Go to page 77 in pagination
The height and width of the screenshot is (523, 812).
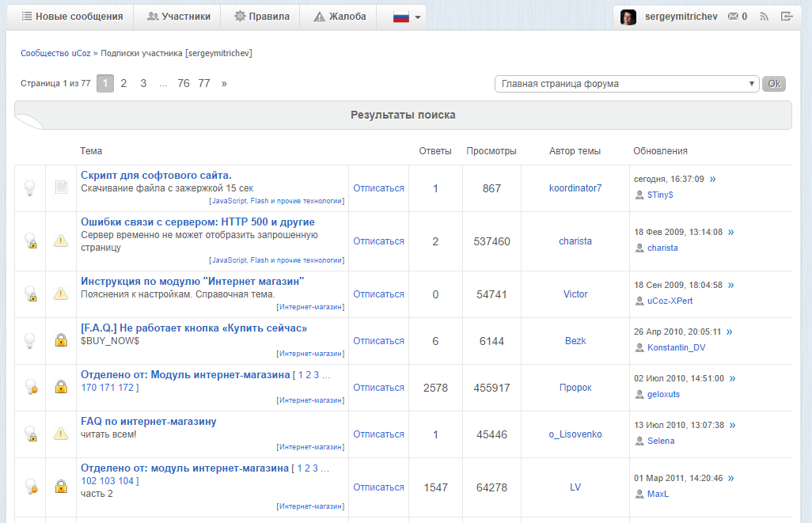point(204,83)
